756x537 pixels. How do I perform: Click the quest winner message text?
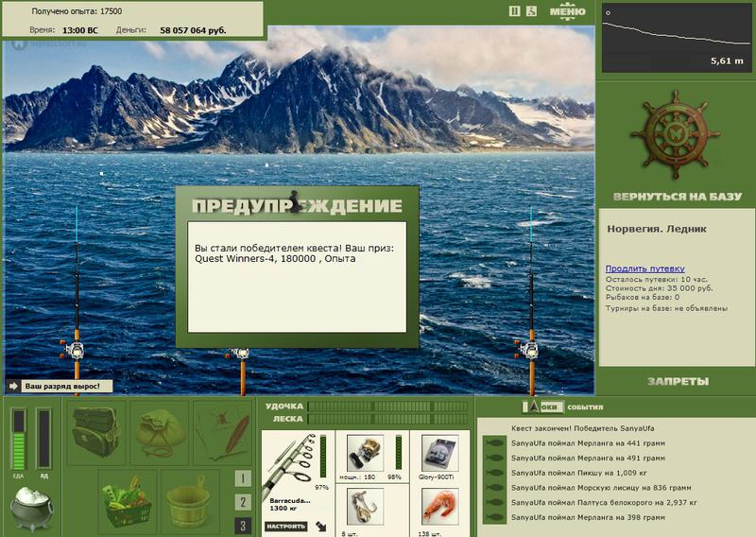click(294, 253)
